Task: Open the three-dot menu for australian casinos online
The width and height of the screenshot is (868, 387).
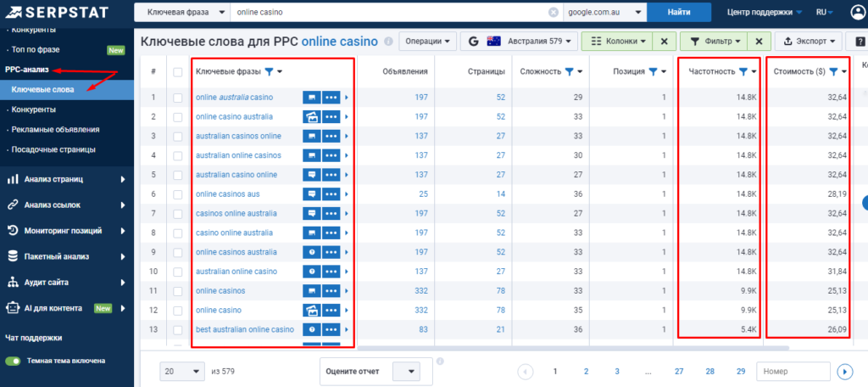Action: pyautogui.click(x=331, y=137)
